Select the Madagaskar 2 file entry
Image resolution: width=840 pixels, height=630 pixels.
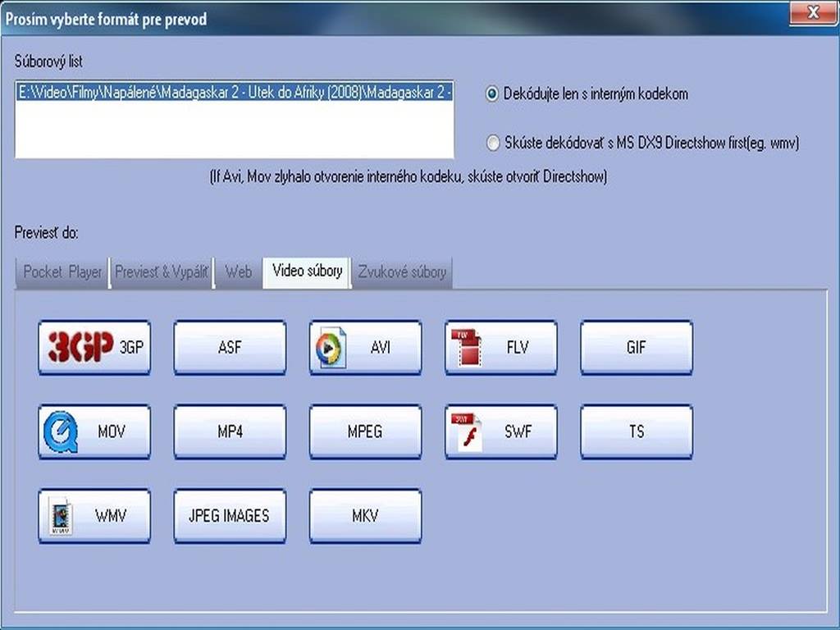pos(235,93)
